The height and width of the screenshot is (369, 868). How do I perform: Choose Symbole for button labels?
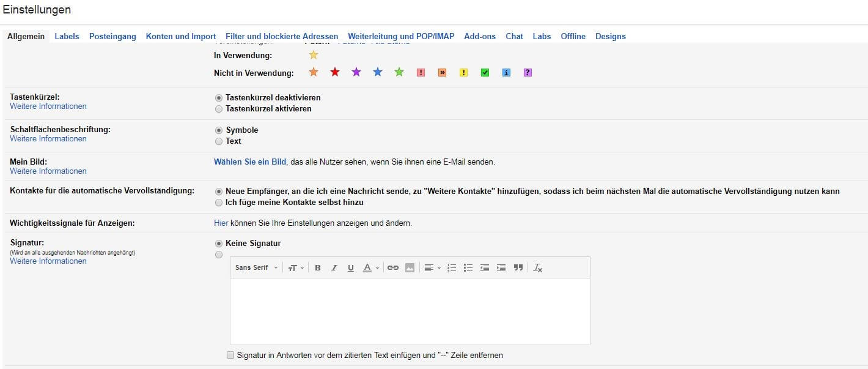click(219, 130)
